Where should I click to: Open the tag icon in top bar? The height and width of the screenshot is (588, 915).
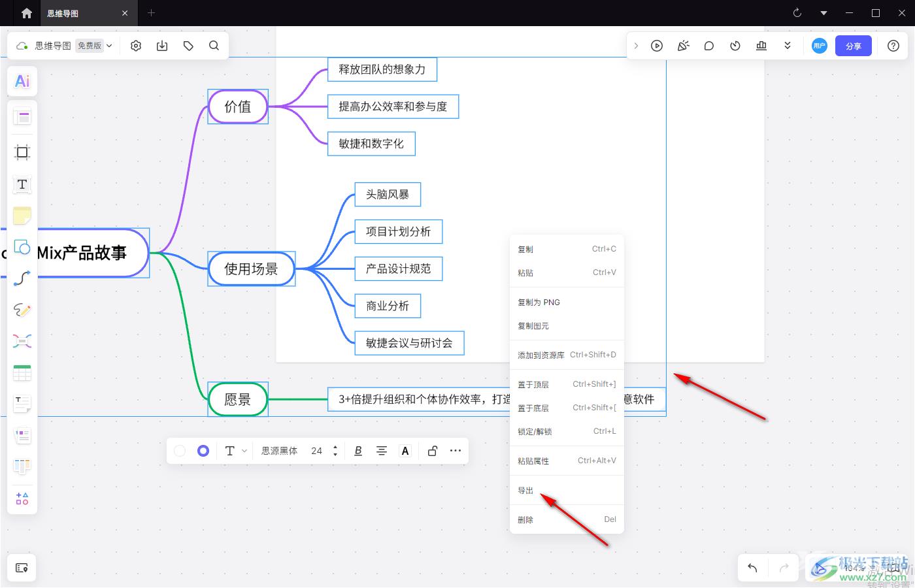(188, 46)
